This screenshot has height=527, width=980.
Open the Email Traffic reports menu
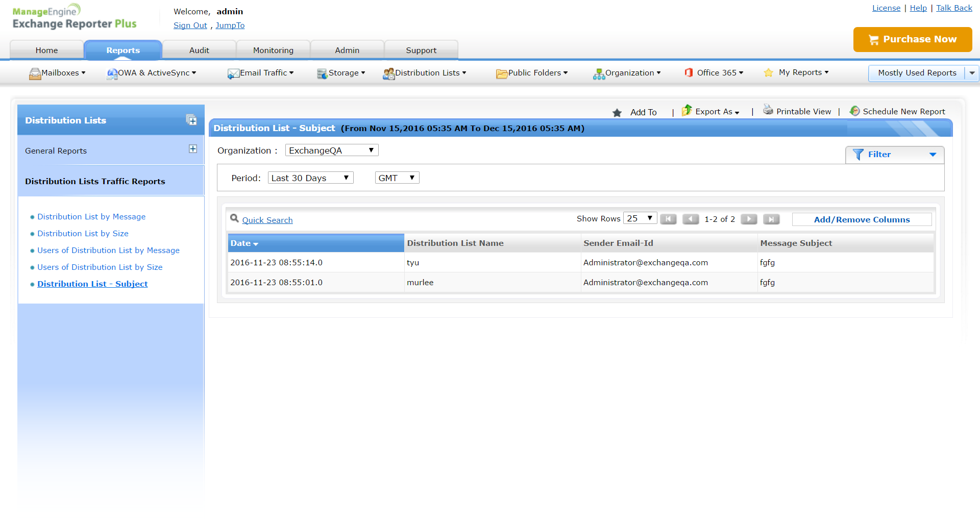coord(267,73)
